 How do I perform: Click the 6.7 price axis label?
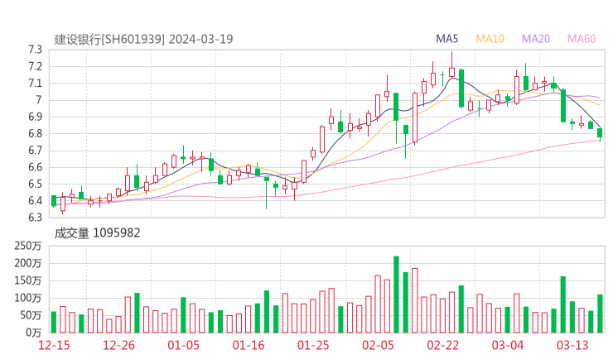tap(35, 151)
